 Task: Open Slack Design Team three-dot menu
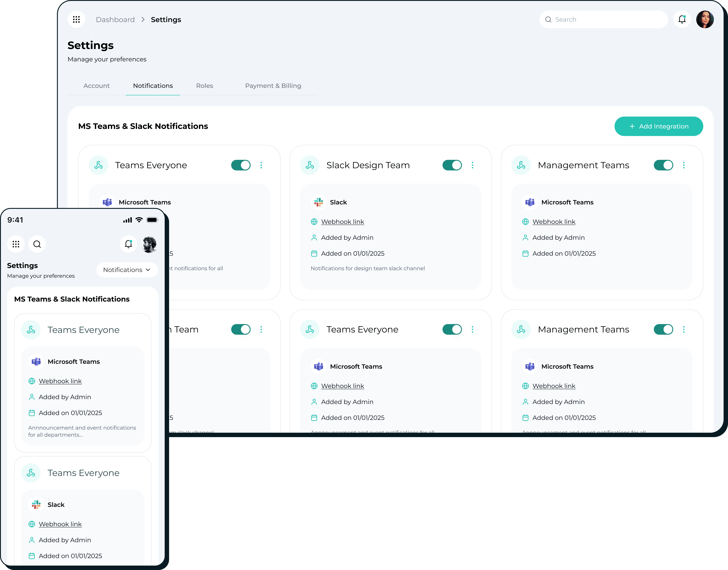(x=472, y=165)
